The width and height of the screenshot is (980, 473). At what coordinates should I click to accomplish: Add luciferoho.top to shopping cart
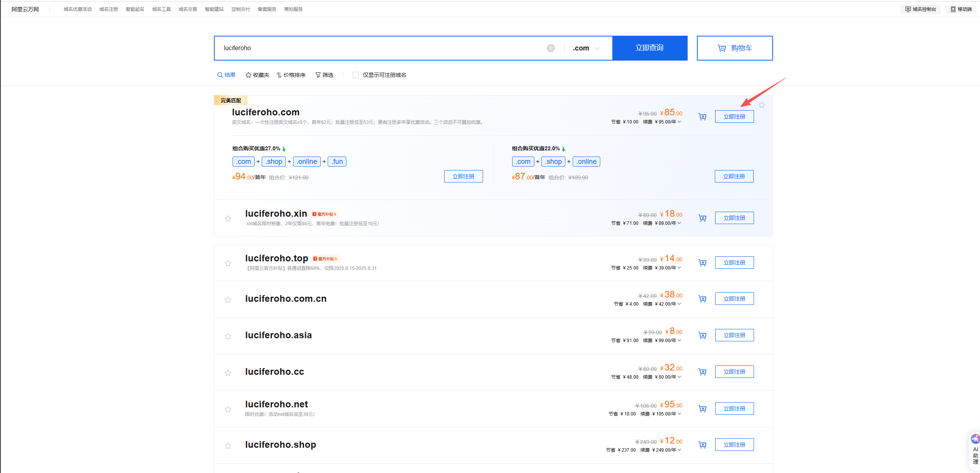[702, 263]
